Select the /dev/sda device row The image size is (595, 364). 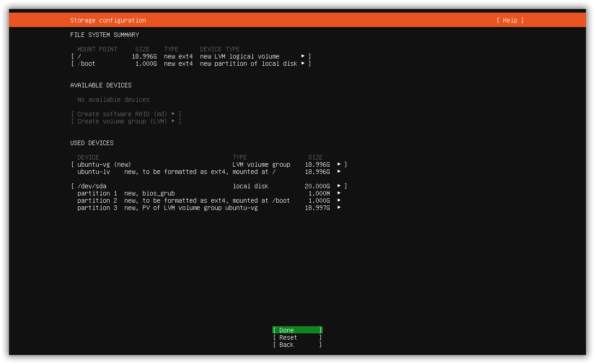[x=209, y=186]
